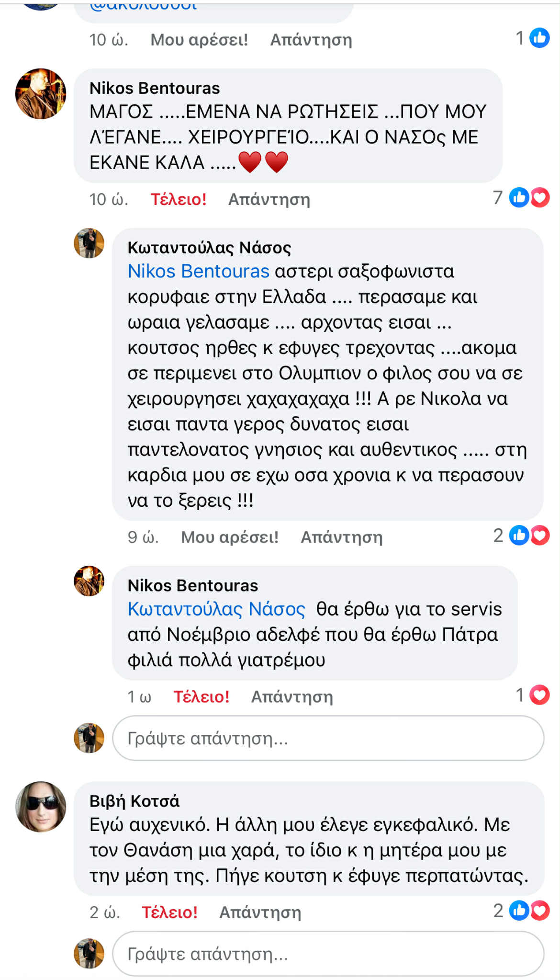
Task: Toggle Τέλειο! reaction on ΜΑΓΟΣ comment
Action: [179, 199]
